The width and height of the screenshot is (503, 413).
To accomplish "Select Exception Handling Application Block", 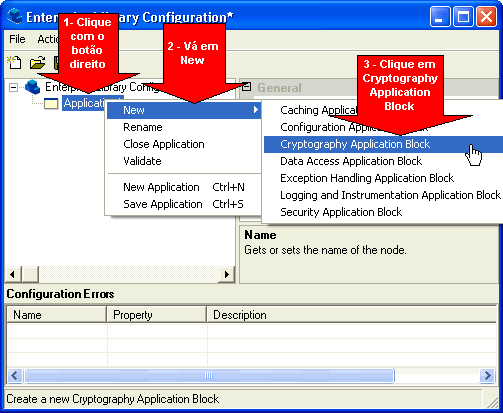I will point(383,178).
